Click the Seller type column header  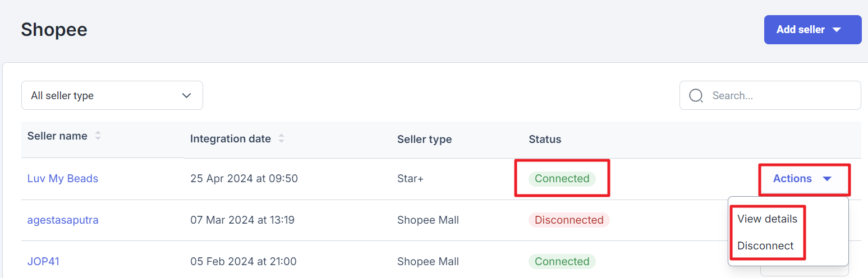point(424,139)
